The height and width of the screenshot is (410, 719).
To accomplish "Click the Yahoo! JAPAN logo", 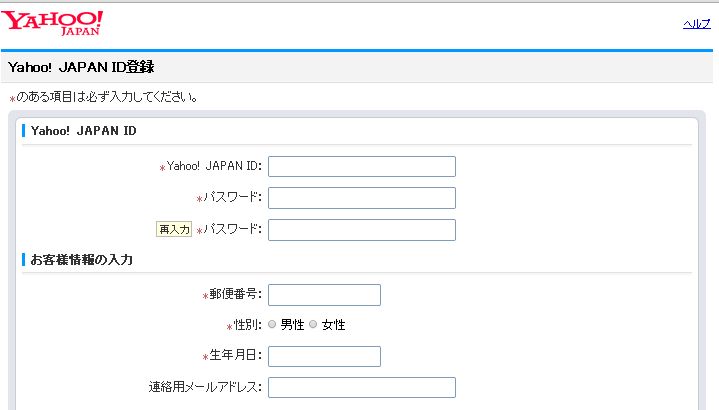I will click(54, 23).
